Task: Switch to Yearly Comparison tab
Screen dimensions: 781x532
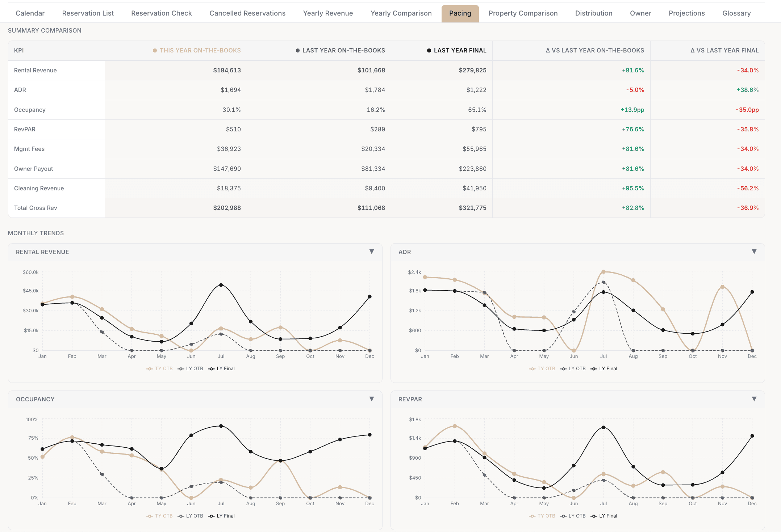Action: click(401, 13)
